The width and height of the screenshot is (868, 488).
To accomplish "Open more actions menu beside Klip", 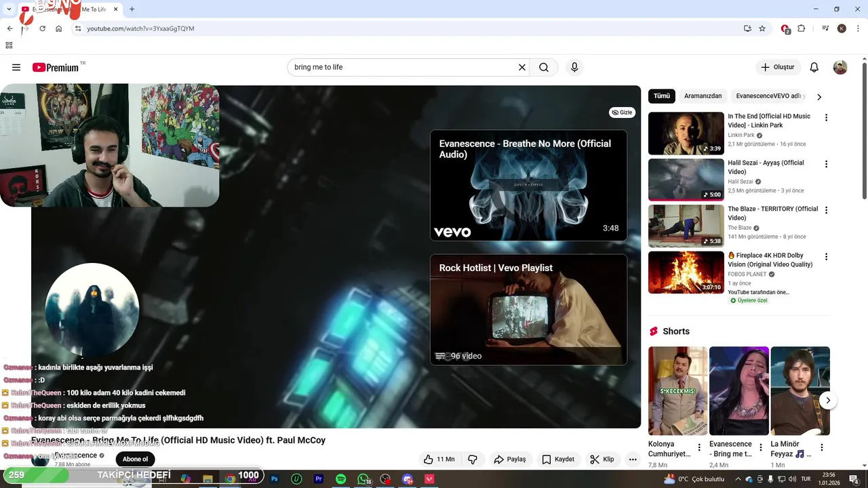I will click(633, 460).
